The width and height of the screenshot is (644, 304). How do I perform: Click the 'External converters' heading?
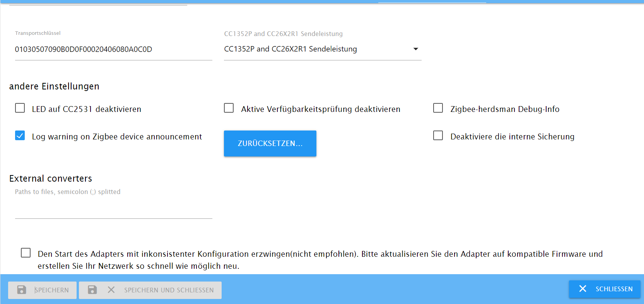(51, 179)
